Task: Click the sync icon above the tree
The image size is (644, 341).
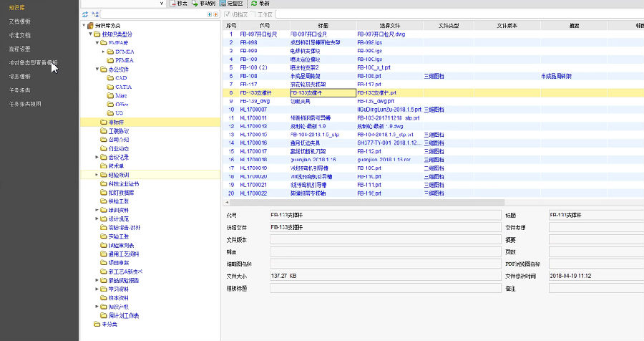Action: coord(85,14)
